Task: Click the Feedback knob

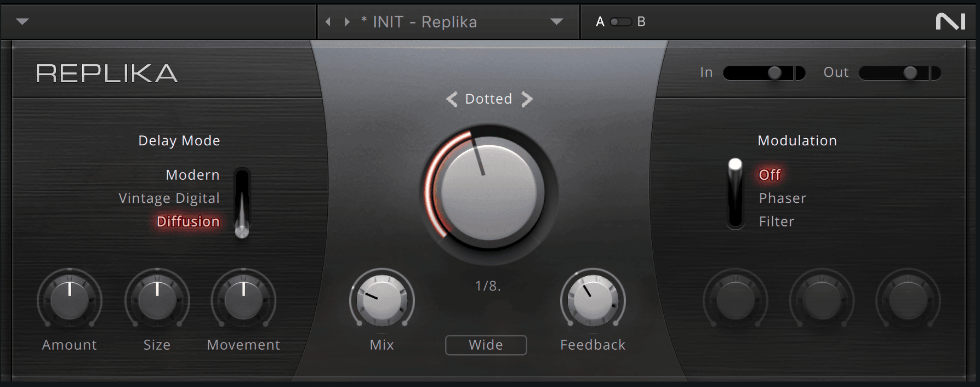Action: (x=592, y=299)
